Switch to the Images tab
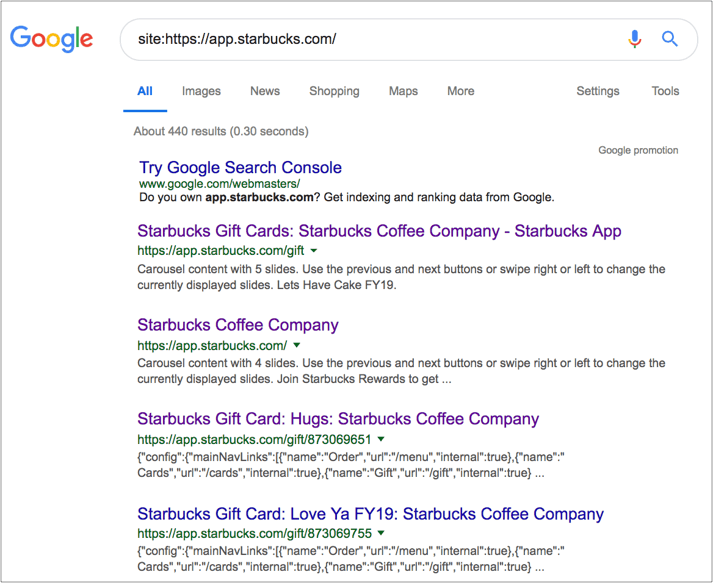 tap(201, 91)
